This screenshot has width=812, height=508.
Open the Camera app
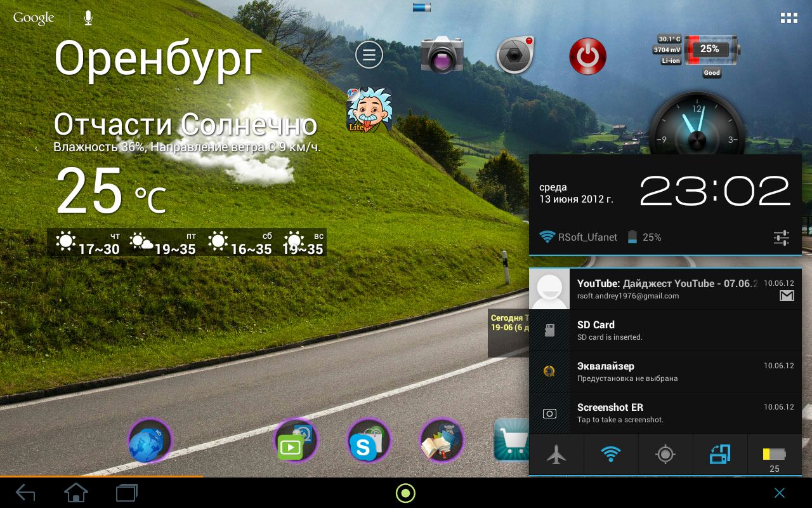pyautogui.click(x=442, y=55)
